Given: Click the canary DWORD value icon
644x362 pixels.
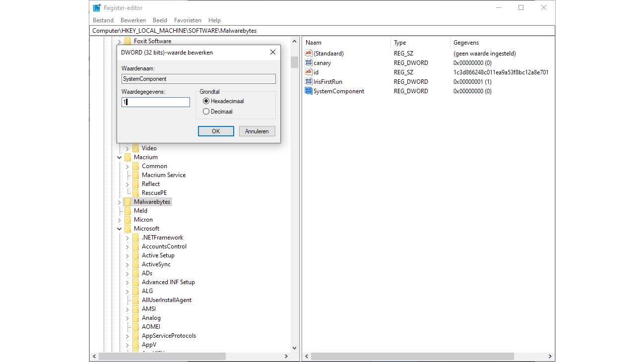Looking at the screenshot, I should [309, 63].
